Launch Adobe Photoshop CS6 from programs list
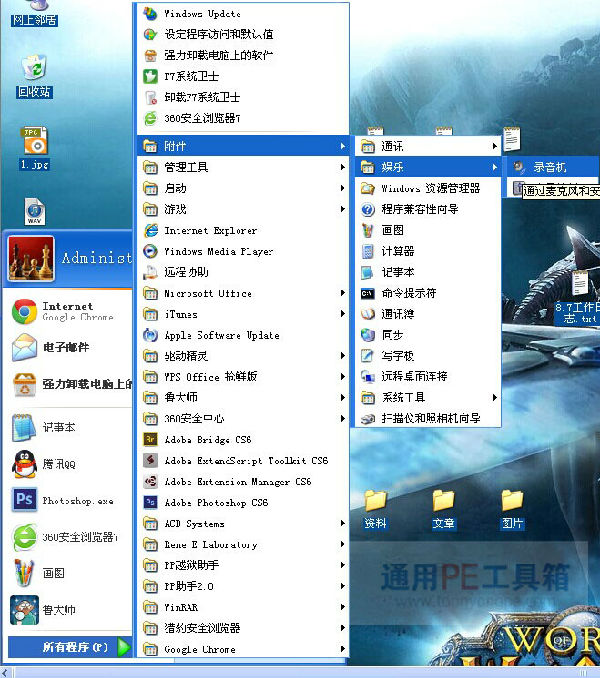 point(243,502)
